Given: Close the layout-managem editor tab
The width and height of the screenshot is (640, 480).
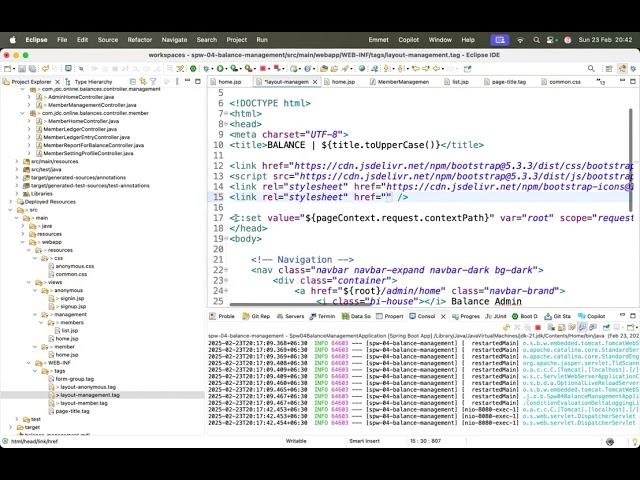Looking at the screenshot, I should [x=315, y=82].
